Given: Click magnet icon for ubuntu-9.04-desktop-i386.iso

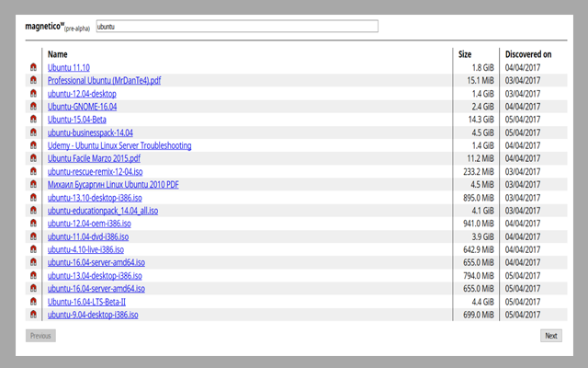Looking at the screenshot, I should 34,316.
